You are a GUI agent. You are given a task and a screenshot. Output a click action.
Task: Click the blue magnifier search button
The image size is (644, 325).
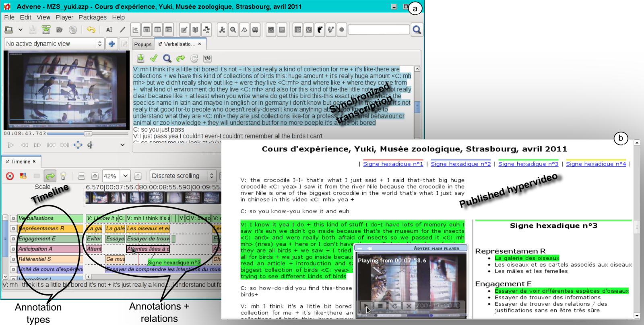(x=417, y=30)
